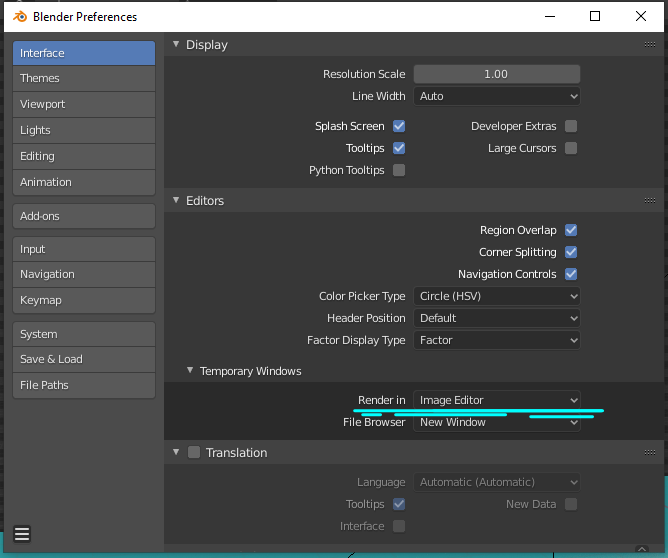
Task: Open the Navigation tab
Action: click(84, 274)
